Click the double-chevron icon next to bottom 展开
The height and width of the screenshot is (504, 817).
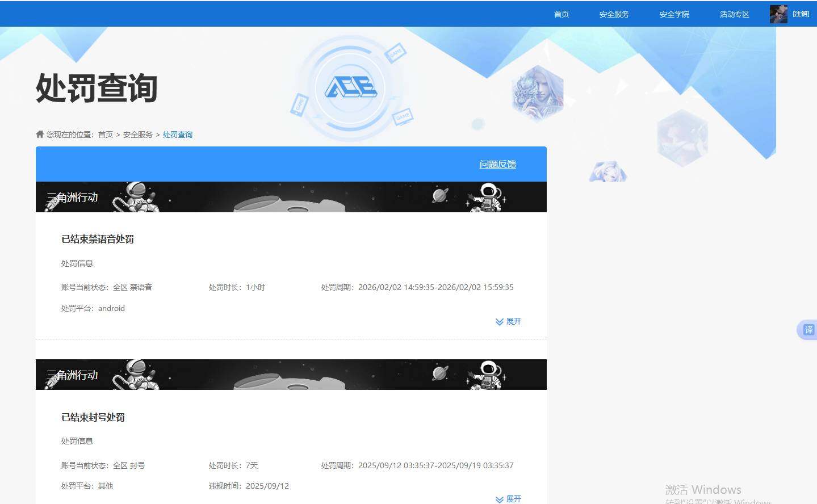pyautogui.click(x=498, y=499)
